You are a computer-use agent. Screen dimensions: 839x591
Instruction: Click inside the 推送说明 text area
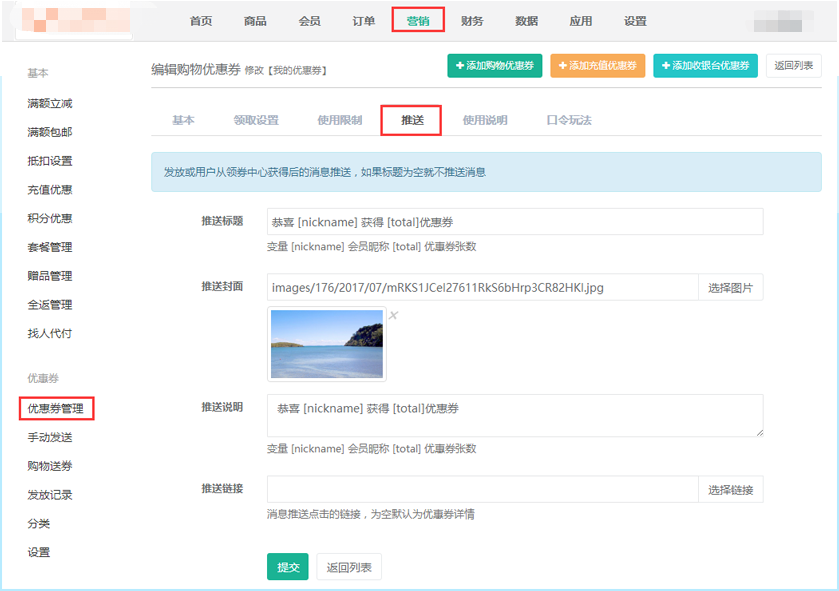[x=515, y=415]
